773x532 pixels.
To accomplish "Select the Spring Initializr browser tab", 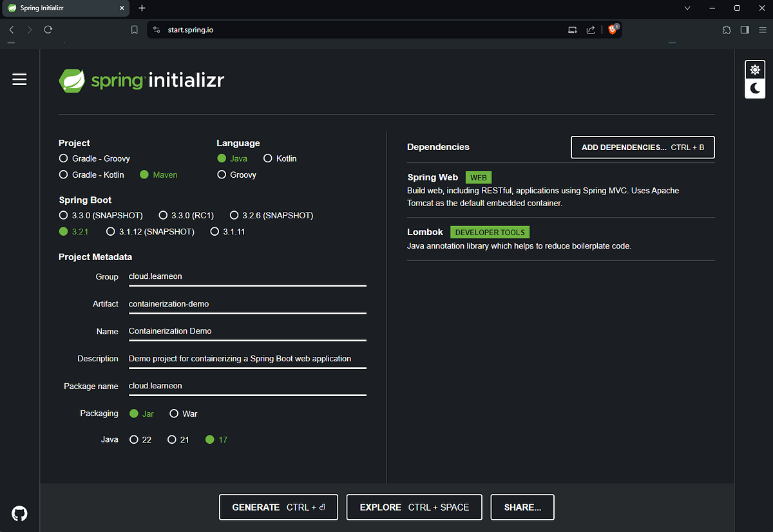I will pyautogui.click(x=66, y=8).
